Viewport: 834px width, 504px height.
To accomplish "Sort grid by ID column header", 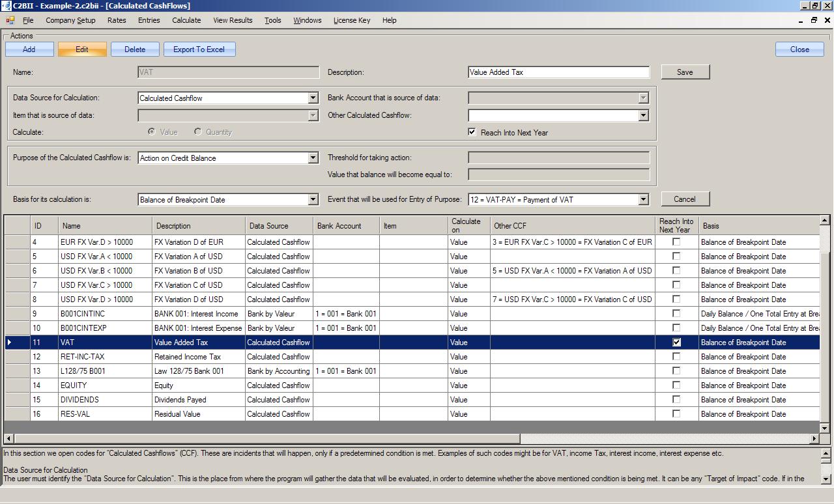I will (44, 226).
